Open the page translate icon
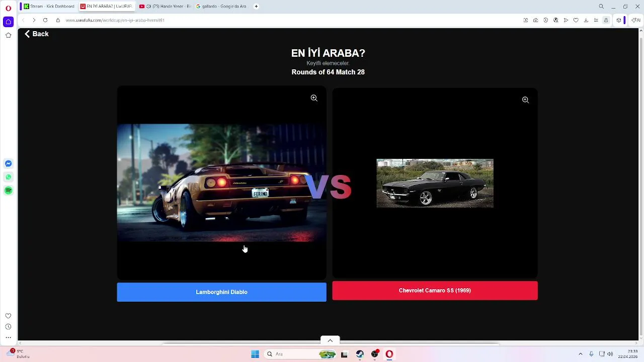Screen dimensions: 644x362 click(x=556, y=20)
